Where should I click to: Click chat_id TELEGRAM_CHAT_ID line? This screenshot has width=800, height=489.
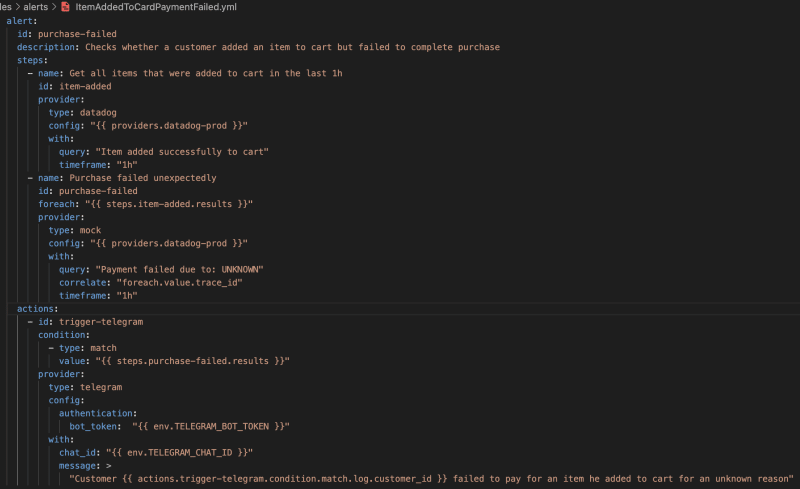point(156,453)
